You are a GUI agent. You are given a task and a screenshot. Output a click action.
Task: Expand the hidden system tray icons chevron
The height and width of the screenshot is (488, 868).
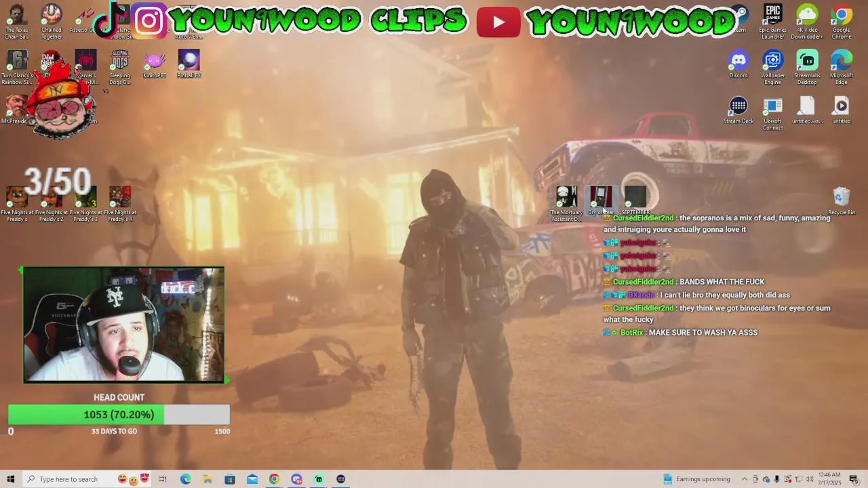click(x=745, y=479)
